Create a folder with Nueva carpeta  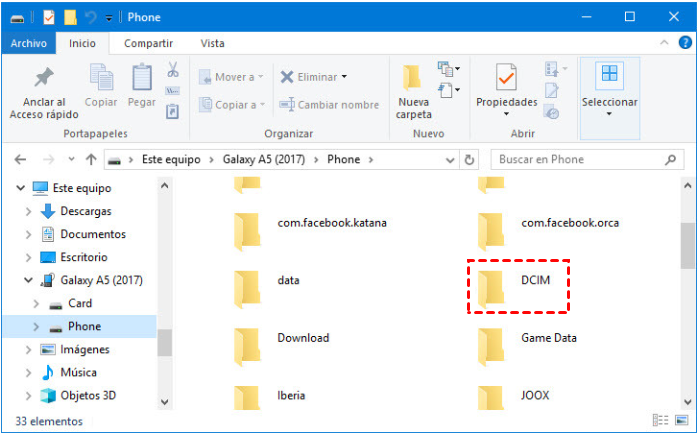point(414,88)
